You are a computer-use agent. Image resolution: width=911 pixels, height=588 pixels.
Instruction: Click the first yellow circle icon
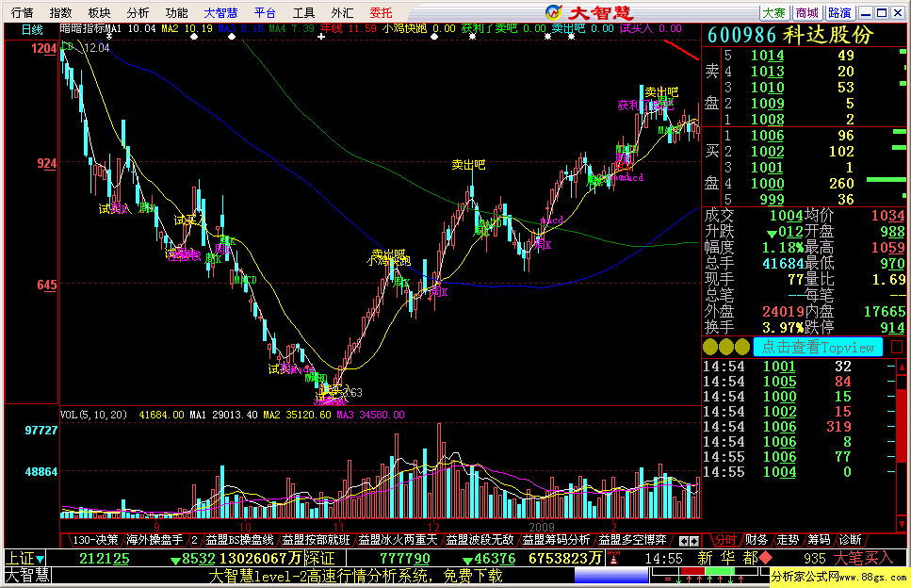coord(710,348)
